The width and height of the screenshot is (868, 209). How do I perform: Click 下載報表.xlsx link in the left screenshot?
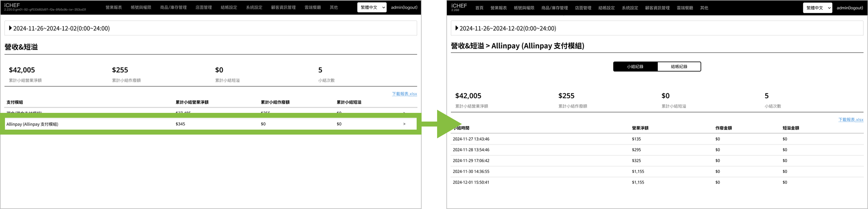(404, 94)
